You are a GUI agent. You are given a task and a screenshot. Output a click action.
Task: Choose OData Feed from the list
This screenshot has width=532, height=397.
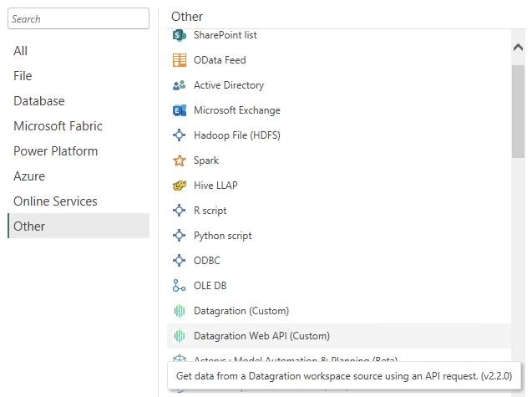pyautogui.click(x=220, y=60)
